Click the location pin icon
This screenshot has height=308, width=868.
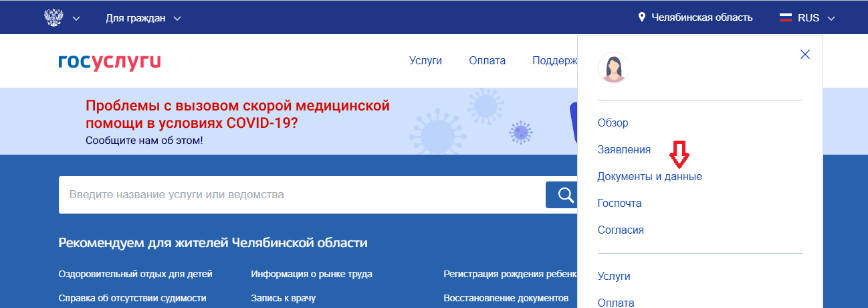[642, 18]
